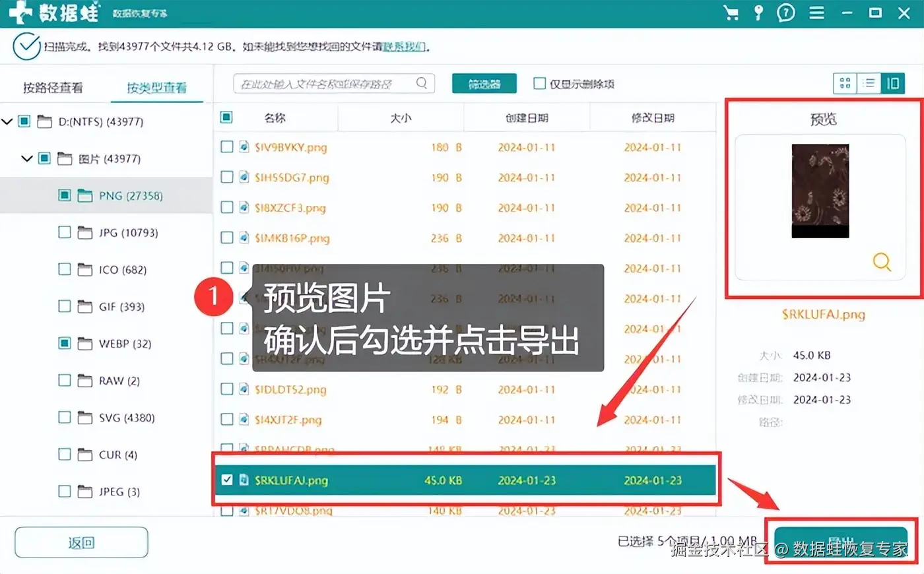This screenshot has height=574, width=924.
Task: Select JPEG (3) in type tree
Action: pos(119,491)
